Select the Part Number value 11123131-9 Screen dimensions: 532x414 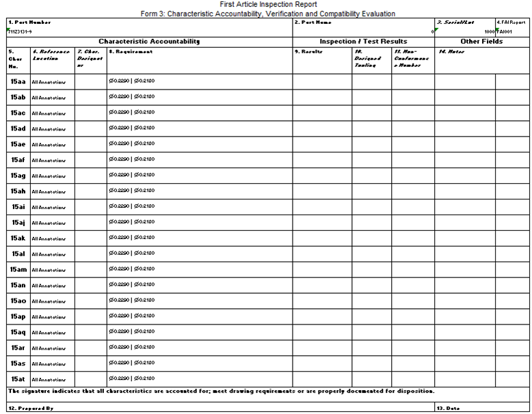coord(21,32)
